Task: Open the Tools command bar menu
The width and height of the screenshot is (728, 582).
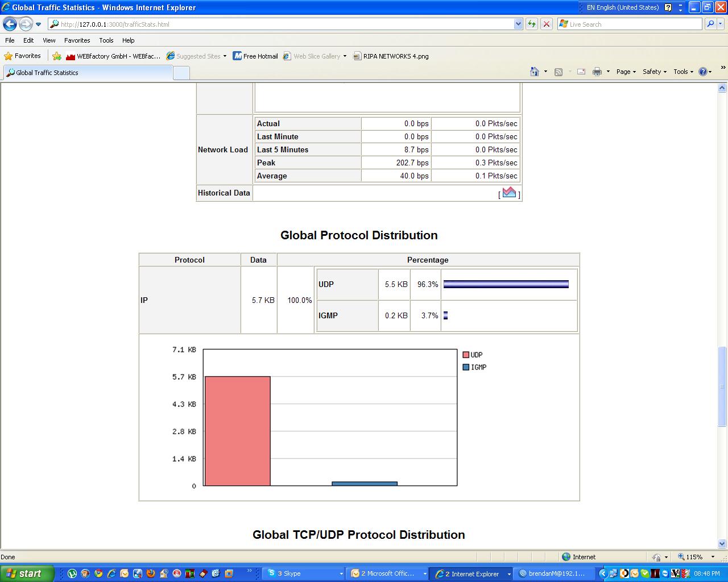Action: 683,72
